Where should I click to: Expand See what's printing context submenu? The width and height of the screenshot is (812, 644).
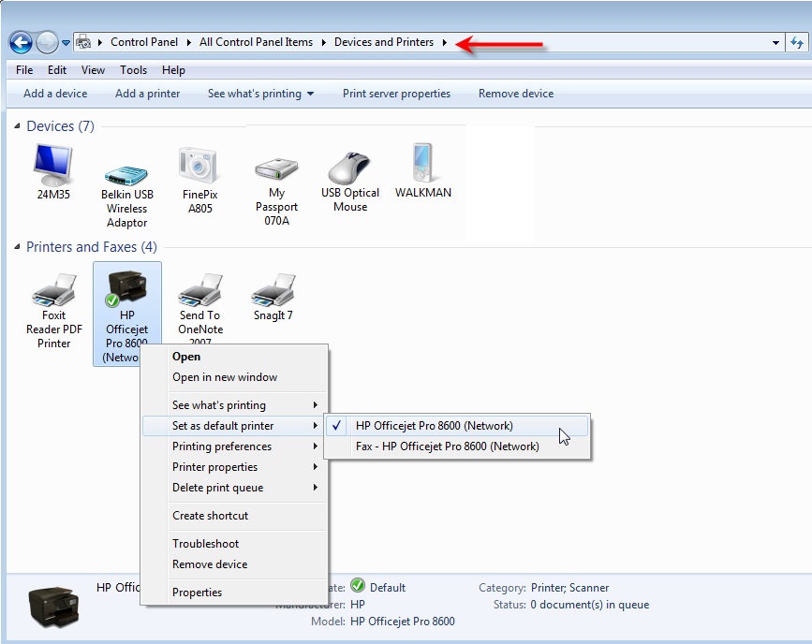click(x=235, y=405)
